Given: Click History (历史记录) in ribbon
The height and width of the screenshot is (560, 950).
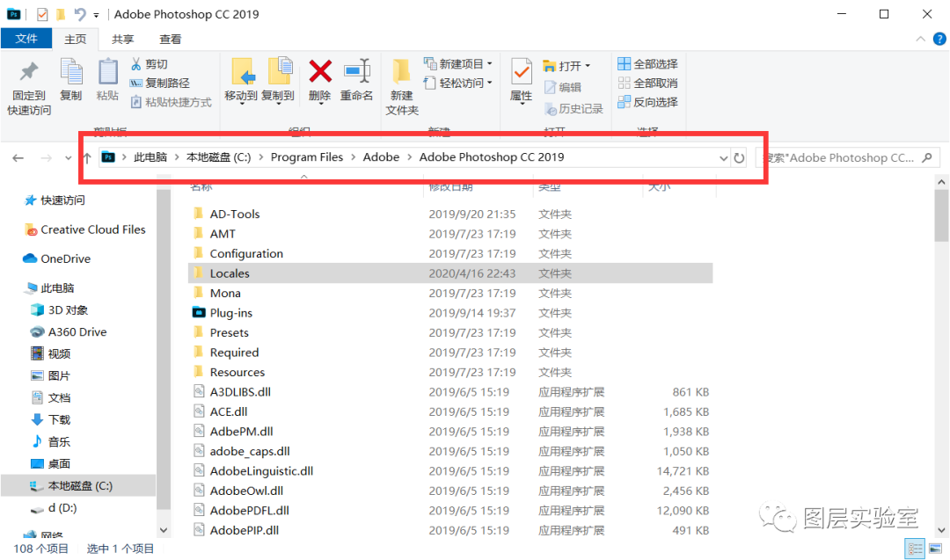Looking at the screenshot, I should [574, 109].
